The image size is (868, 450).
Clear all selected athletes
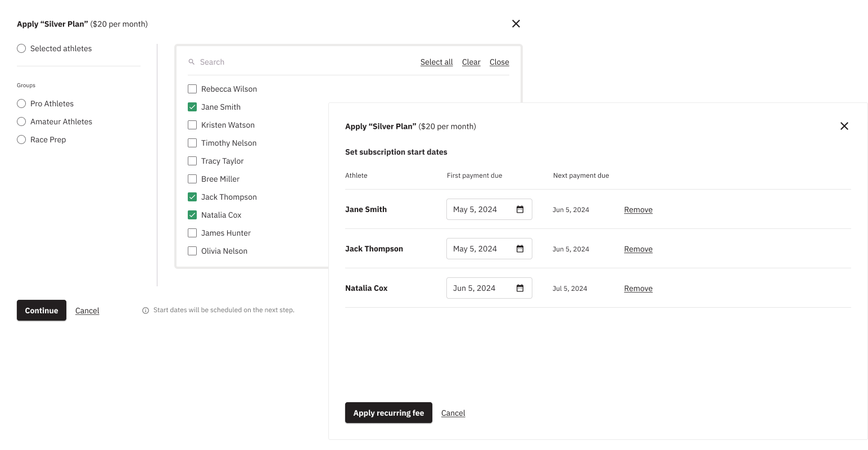tap(471, 62)
